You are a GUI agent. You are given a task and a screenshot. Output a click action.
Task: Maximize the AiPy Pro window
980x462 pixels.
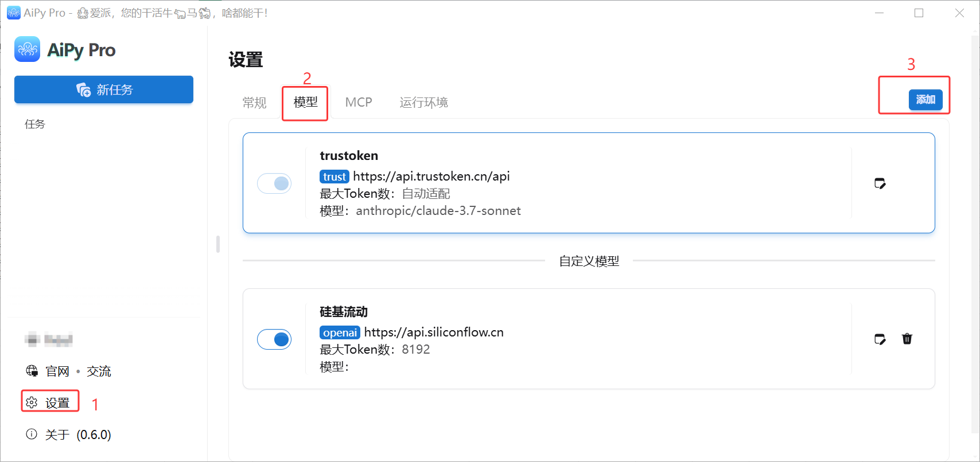click(x=919, y=13)
